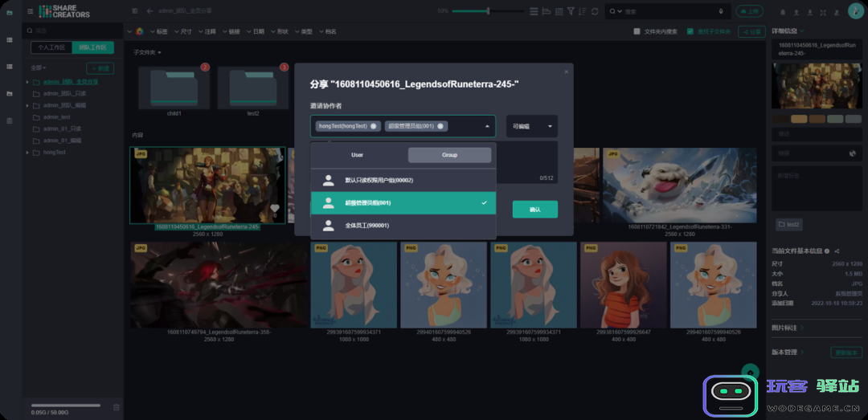Open the notifications bell icon
This screenshot has height=420, width=868.
[783, 12]
